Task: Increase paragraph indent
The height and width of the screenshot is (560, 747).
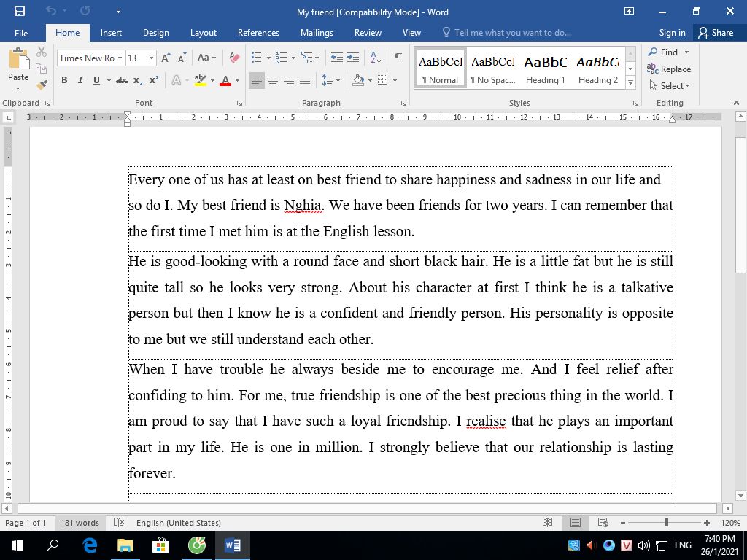Action: 353,58
